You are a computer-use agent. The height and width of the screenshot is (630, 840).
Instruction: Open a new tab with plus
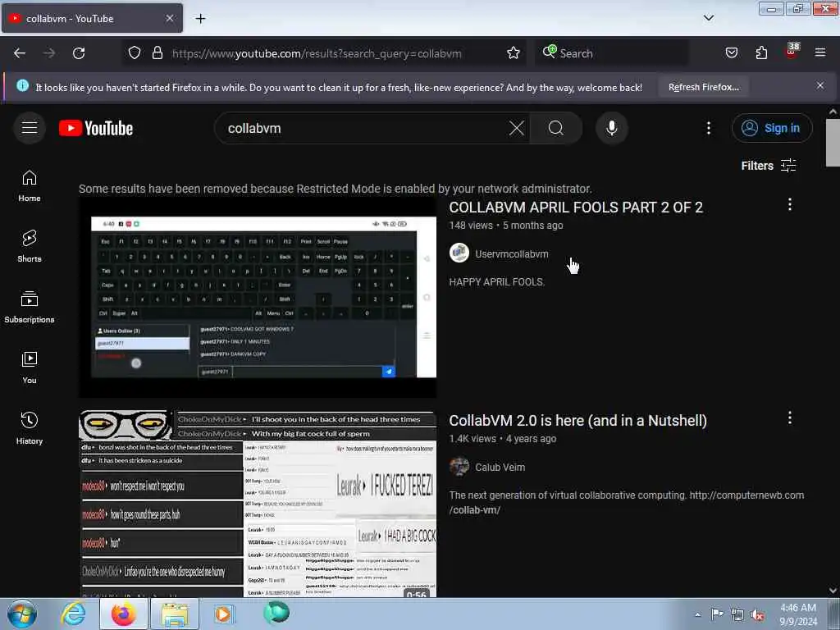click(x=200, y=19)
